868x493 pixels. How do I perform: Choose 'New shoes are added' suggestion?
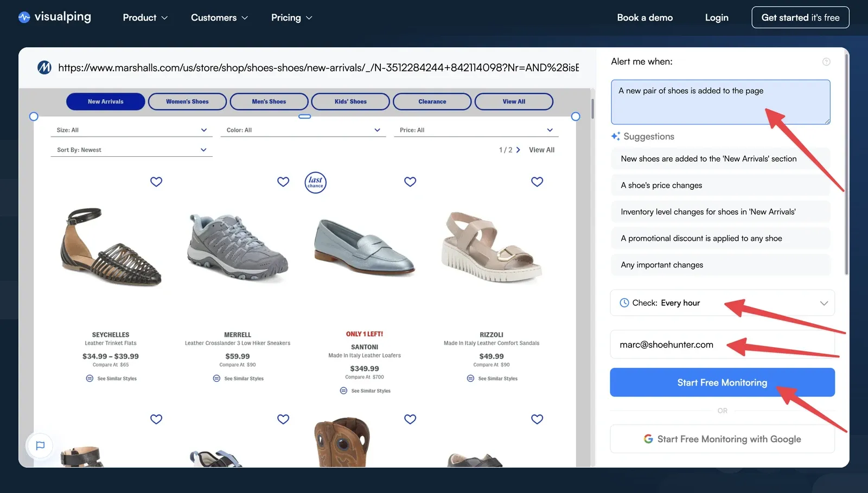[x=720, y=159]
